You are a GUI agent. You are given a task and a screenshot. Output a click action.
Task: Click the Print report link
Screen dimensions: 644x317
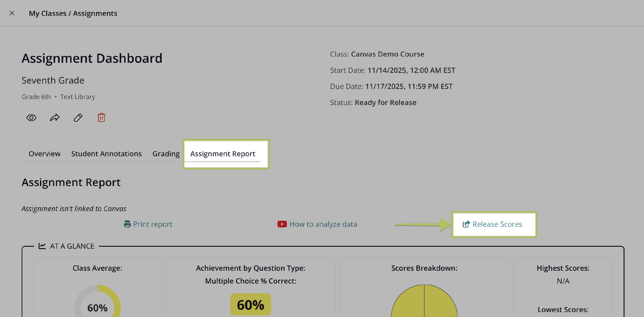click(x=148, y=224)
